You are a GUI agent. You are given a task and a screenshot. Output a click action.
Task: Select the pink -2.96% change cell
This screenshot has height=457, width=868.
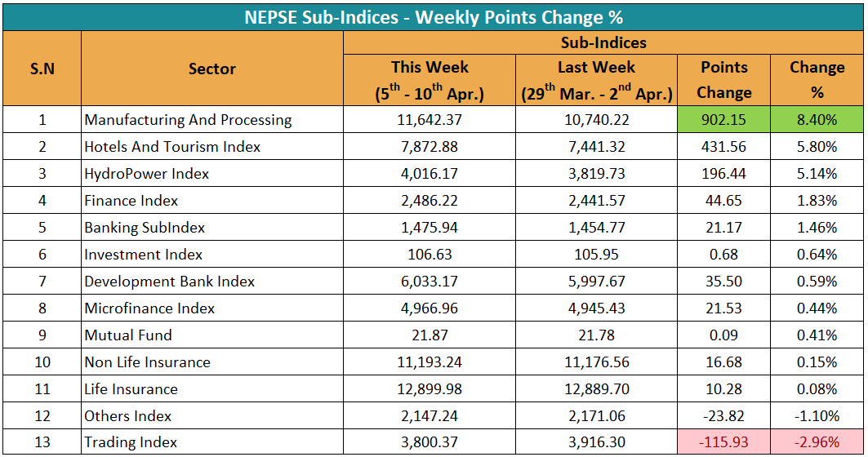(x=817, y=442)
